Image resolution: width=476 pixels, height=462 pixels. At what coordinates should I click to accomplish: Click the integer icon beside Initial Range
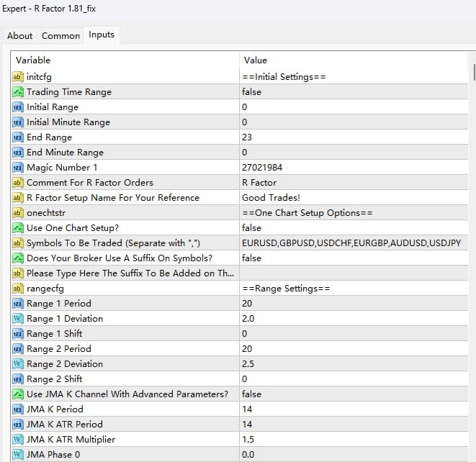(17, 107)
